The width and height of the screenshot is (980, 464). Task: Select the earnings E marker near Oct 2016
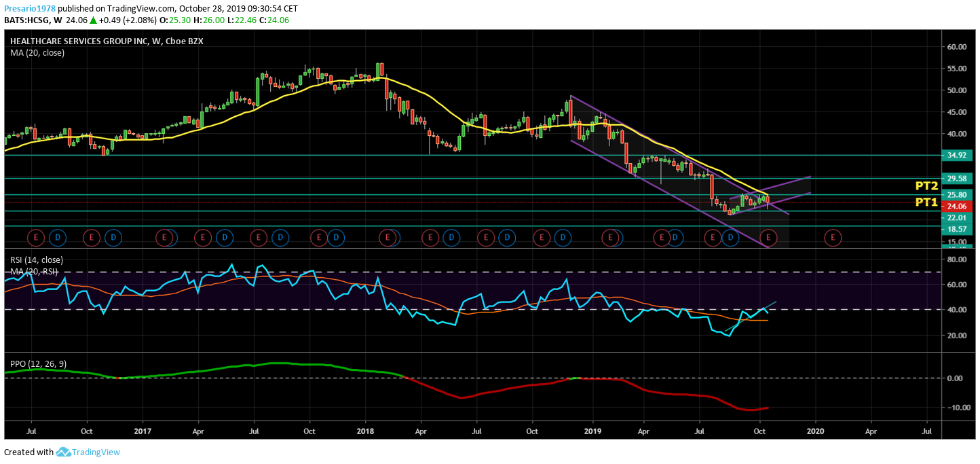(92, 237)
